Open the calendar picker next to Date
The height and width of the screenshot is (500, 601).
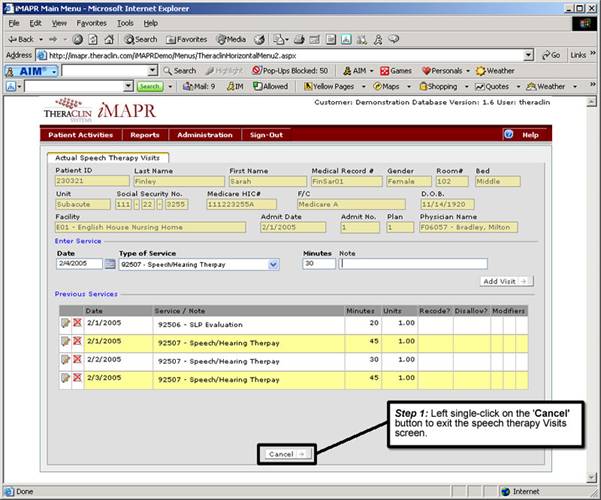coord(110,264)
